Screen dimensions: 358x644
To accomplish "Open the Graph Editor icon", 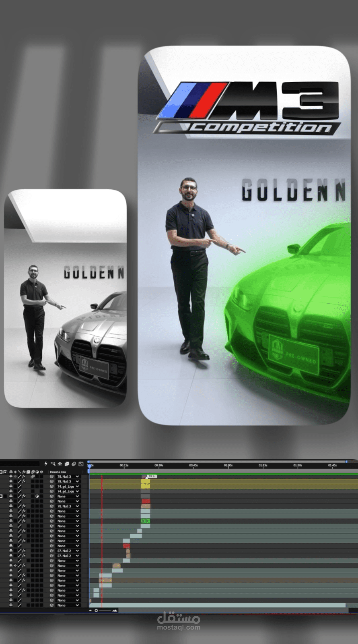I will point(81,464).
